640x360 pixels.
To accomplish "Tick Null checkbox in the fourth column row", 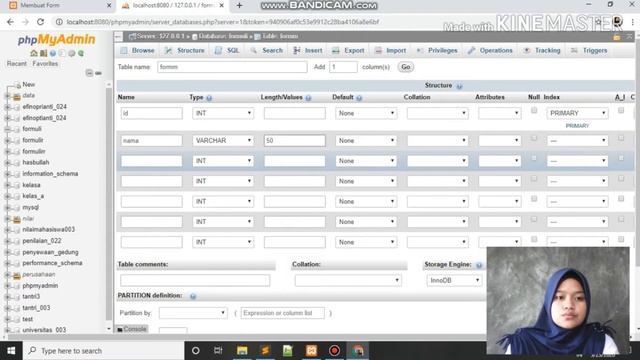I will (534, 179).
